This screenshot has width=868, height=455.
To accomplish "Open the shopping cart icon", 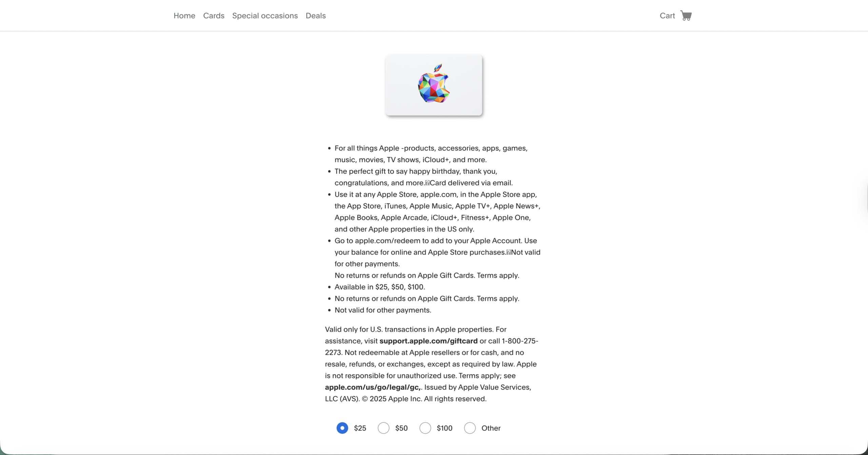I will pyautogui.click(x=686, y=16).
